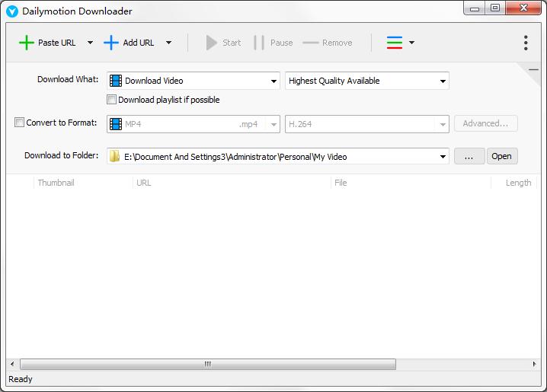Click the horizontal scrollbar thumb

(x=207, y=365)
